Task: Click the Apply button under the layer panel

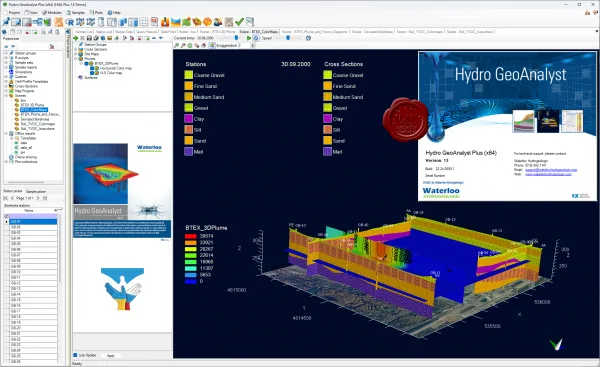Action: (111, 356)
